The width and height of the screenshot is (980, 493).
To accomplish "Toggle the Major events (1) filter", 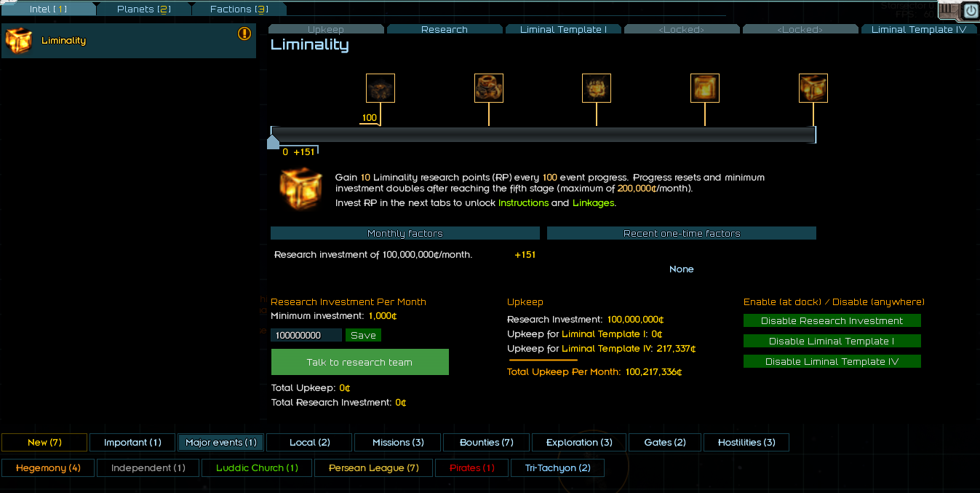I will click(x=220, y=443).
